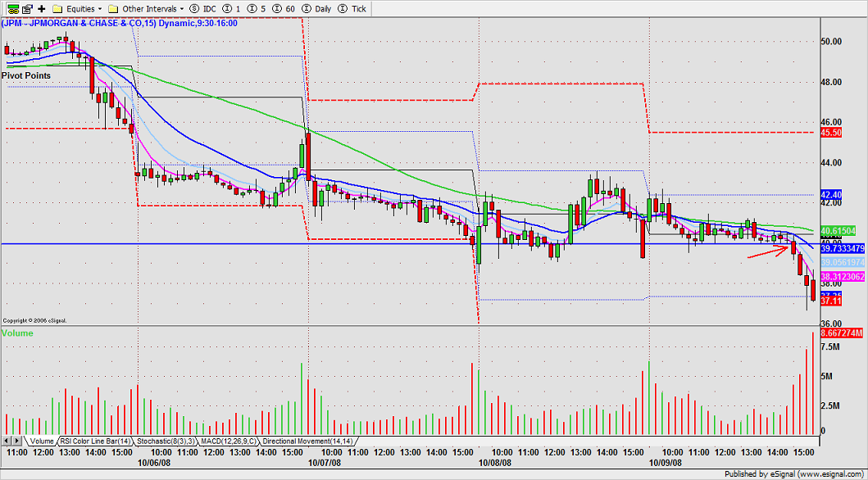
Task: Click the blue 39.7333479 price marker
Action: pyautogui.click(x=842, y=249)
